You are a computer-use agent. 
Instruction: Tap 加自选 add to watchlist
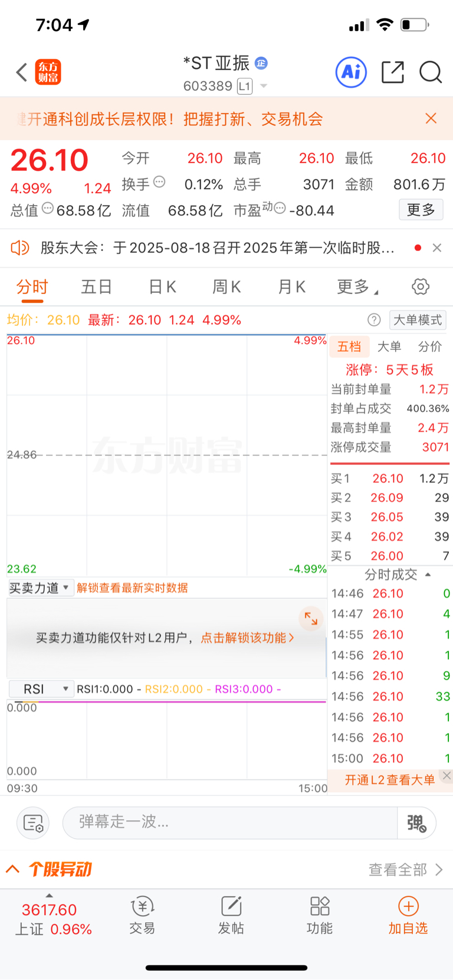(x=408, y=915)
